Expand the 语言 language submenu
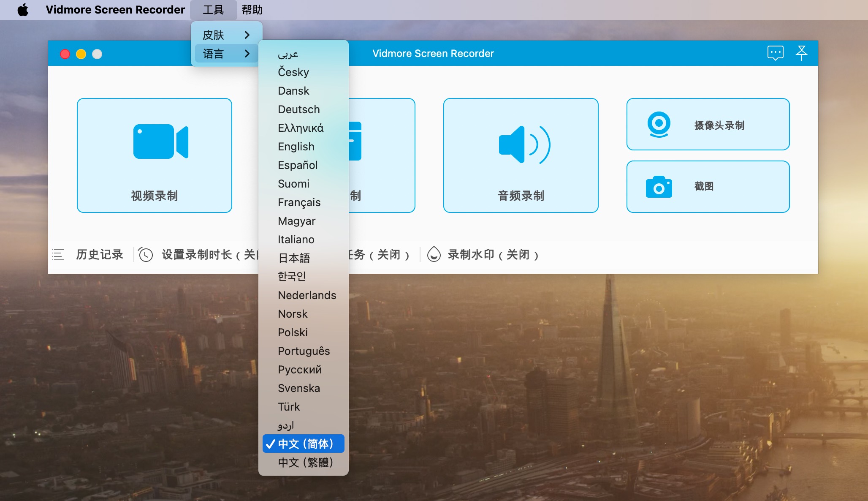Screen dimensions: 868x501 pyautogui.click(x=226, y=54)
